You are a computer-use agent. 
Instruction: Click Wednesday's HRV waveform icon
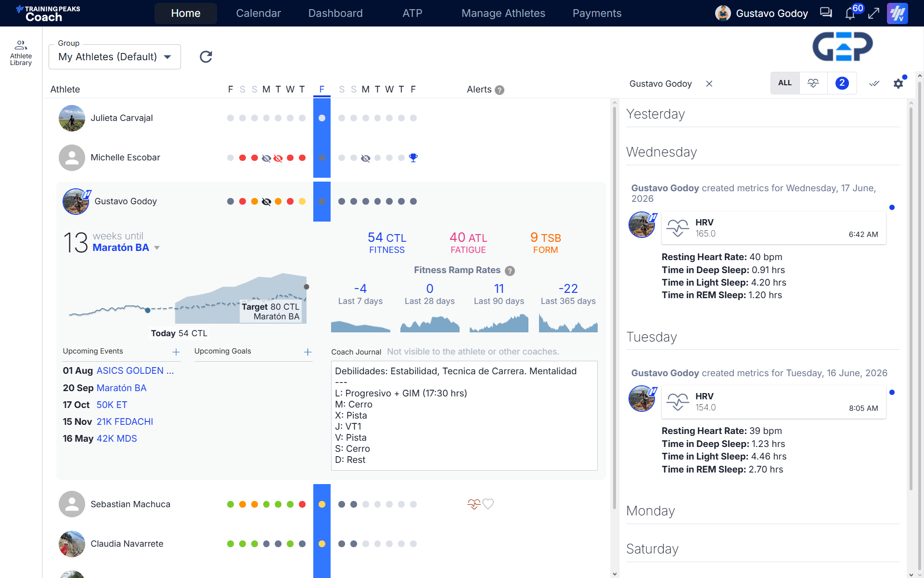678,227
